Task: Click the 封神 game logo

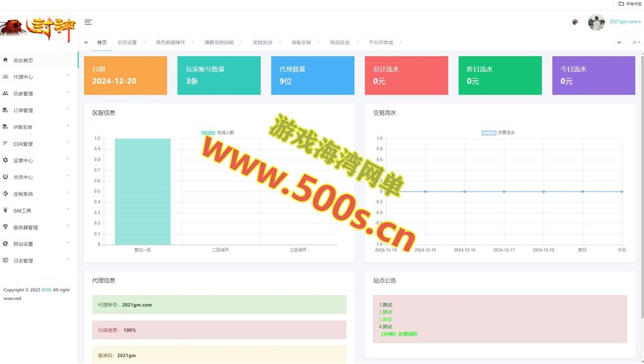Action: coord(38,27)
